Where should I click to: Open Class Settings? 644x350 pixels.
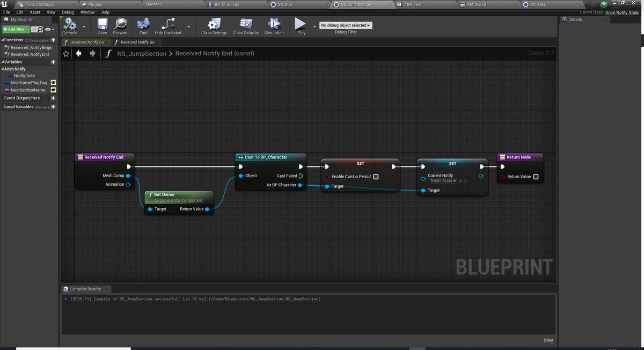tap(214, 26)
